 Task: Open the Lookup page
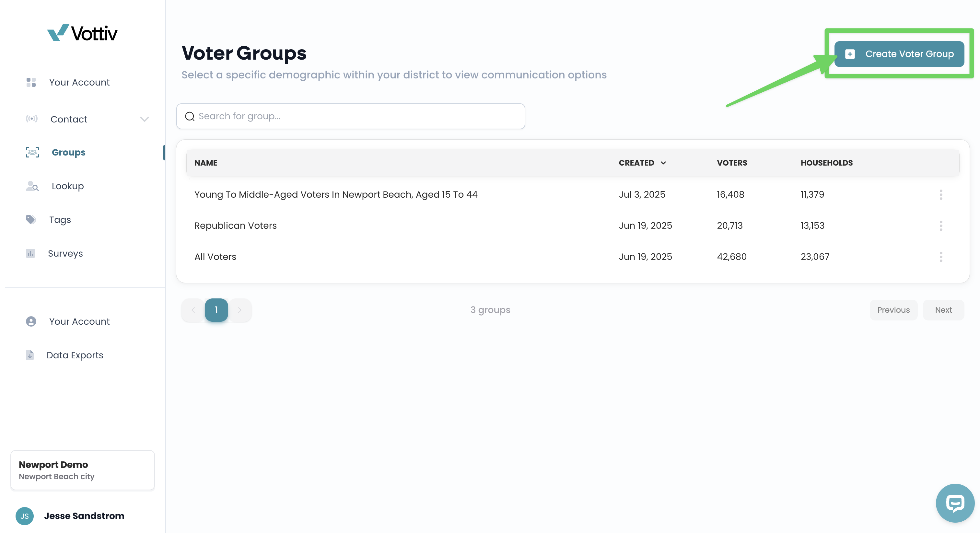(68, 186)
